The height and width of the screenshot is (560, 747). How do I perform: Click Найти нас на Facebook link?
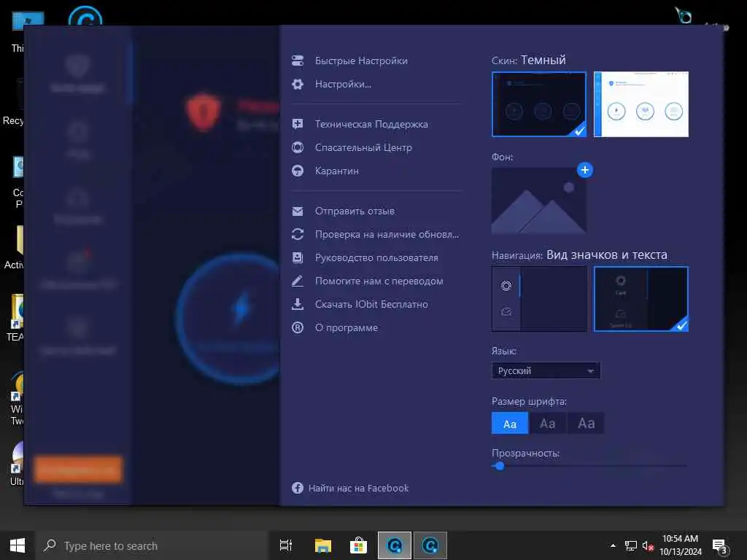pos(358,488)
